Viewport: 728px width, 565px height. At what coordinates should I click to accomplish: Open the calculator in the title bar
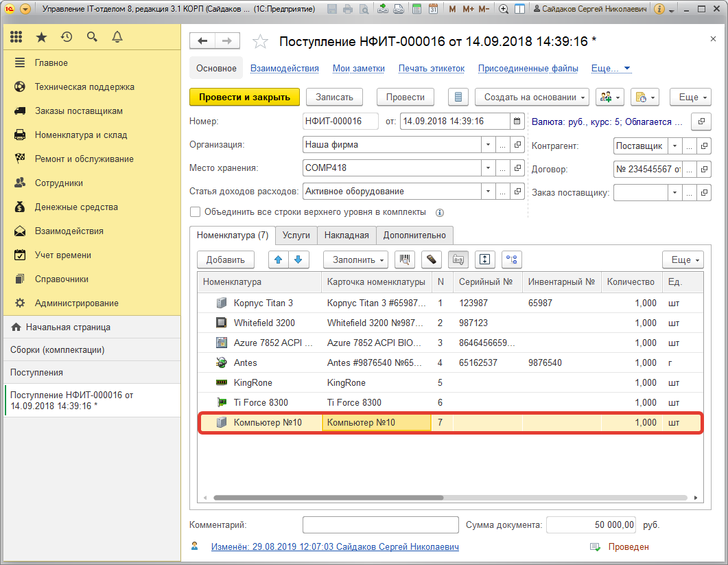[417, 9]
